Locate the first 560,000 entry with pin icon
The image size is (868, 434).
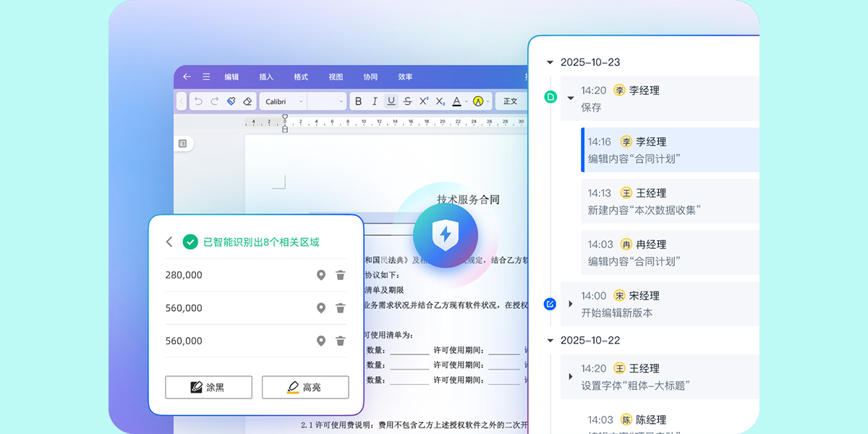(x=321, y=308)
